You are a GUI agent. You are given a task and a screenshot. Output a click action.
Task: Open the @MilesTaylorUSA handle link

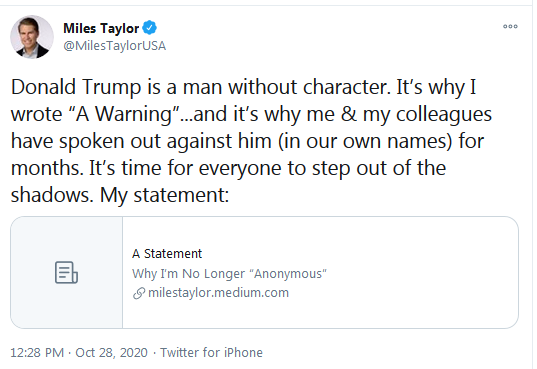click(114, 46)
